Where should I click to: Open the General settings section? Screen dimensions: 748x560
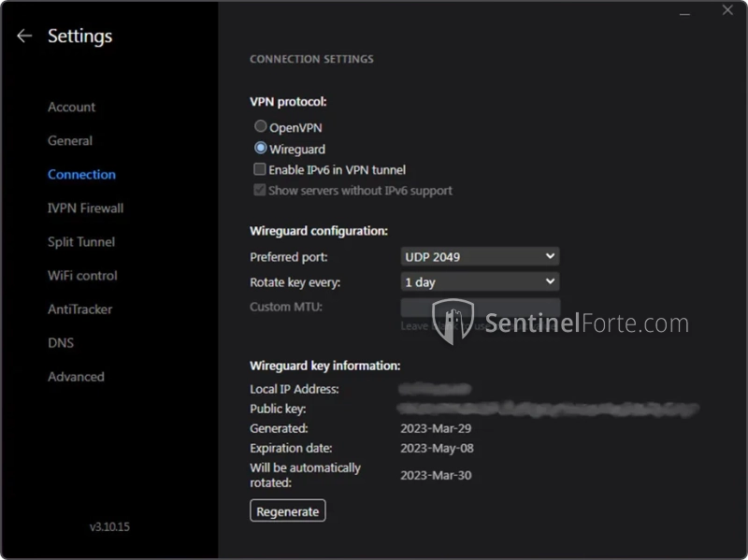(x=70, y=141)
